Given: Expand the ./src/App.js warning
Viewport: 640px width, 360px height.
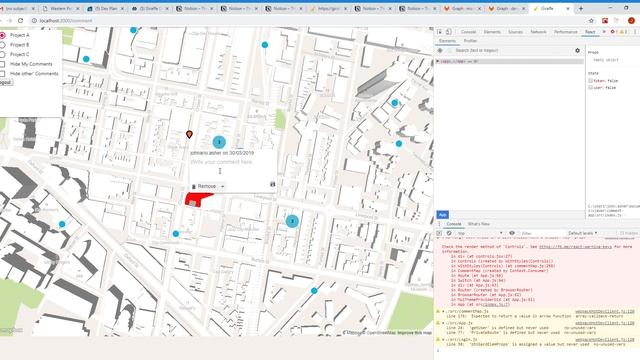Looking at the screenshot, I should point(443,323).
